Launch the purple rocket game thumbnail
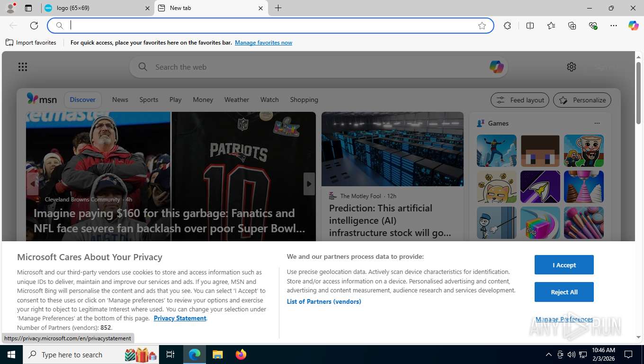Image resolution: width=644 pixels, height=364 pixels. 540,187
